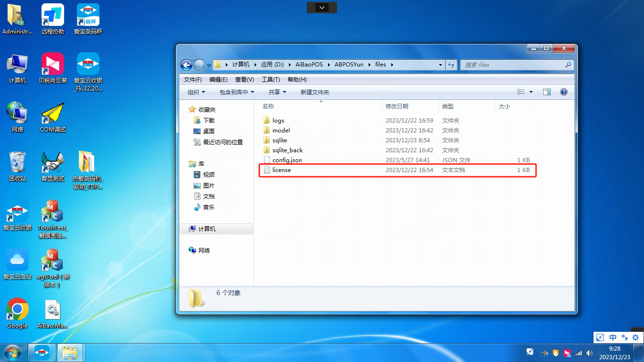The image size is (644, 362).
Task: Sort by the 类型 column header
Action: pos(467,107)
